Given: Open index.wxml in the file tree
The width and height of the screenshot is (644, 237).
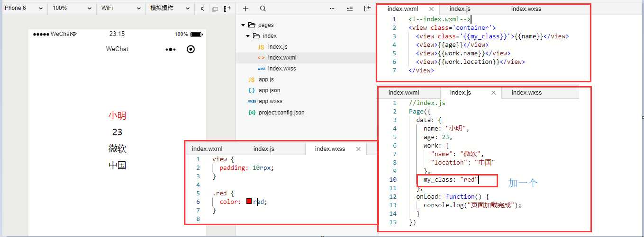Looking at the screenshot, I should click(282, 58).
